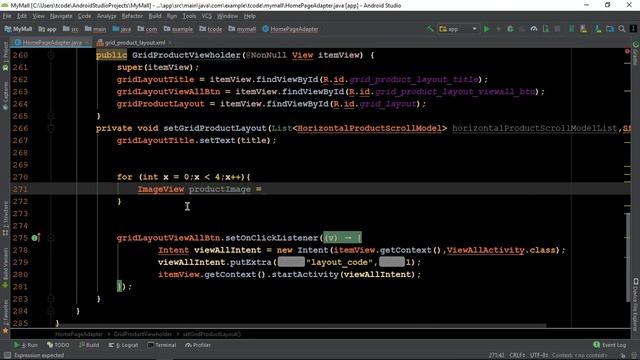Viewport: 640px width, 360px height.
Task: Switch to grid_product_layout.xml editor tab
Action: pyautogui.click(x=134, y=42)
